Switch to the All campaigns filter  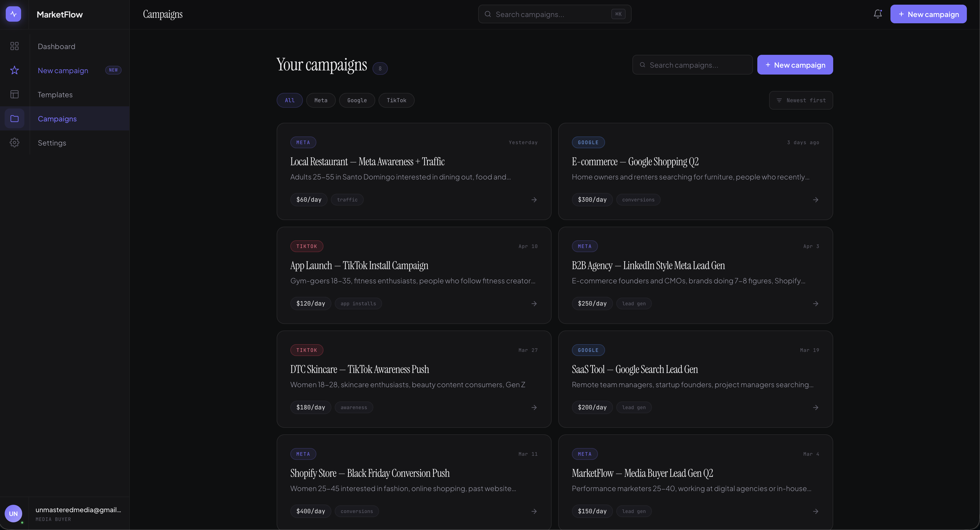point(290,100)
